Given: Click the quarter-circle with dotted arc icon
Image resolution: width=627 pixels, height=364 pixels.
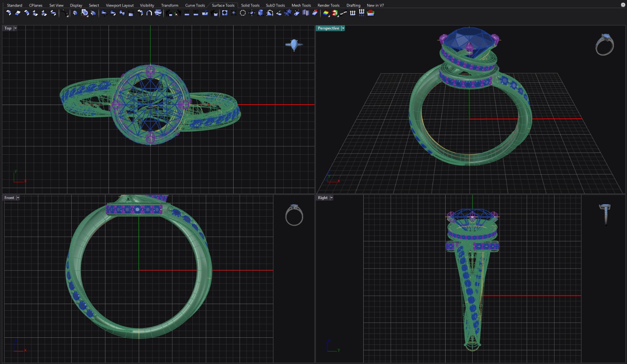Looking at the screenshot, I should (x=270, y=13).
